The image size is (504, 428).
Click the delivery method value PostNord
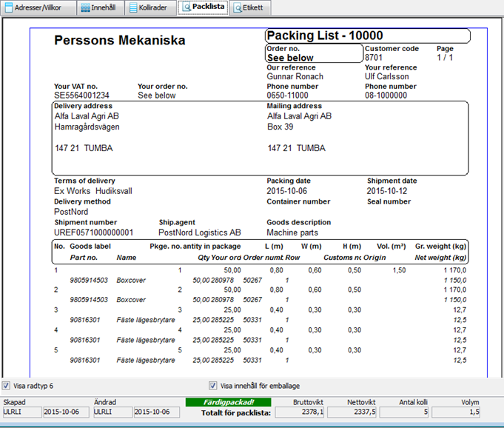point(71,212)
